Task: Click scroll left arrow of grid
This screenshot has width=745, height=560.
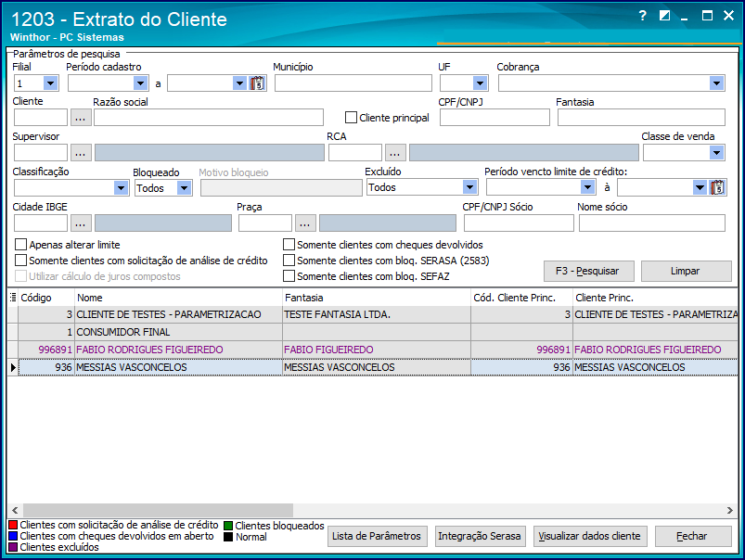Action: coord(15,510)
